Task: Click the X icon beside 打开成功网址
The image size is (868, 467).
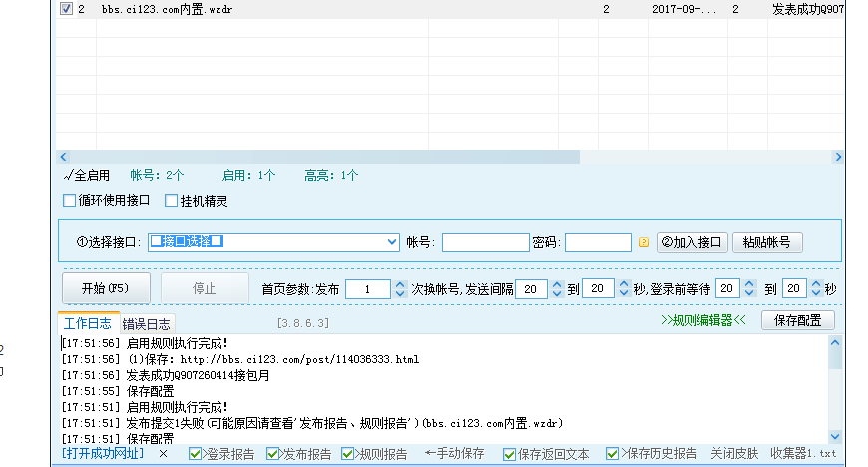Action: point(163,454)
